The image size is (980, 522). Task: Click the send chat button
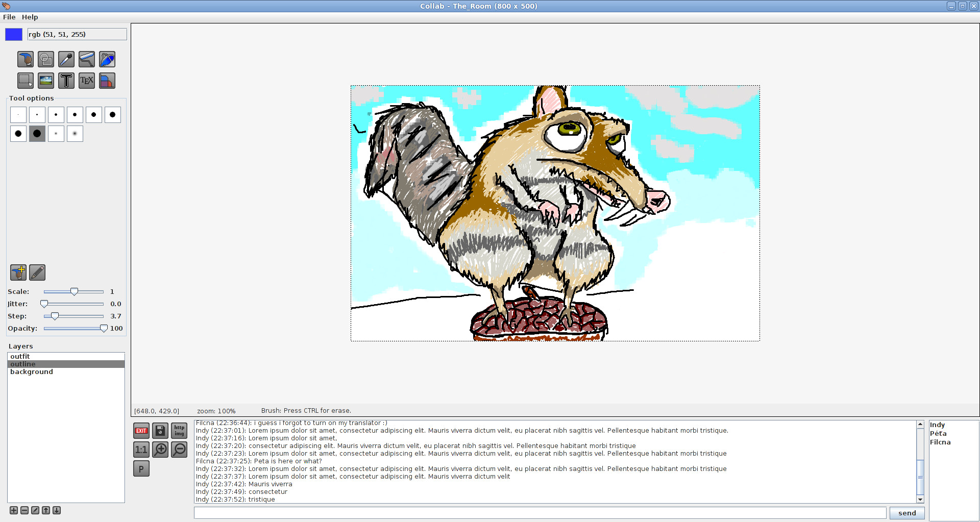(x=907, y=513)
